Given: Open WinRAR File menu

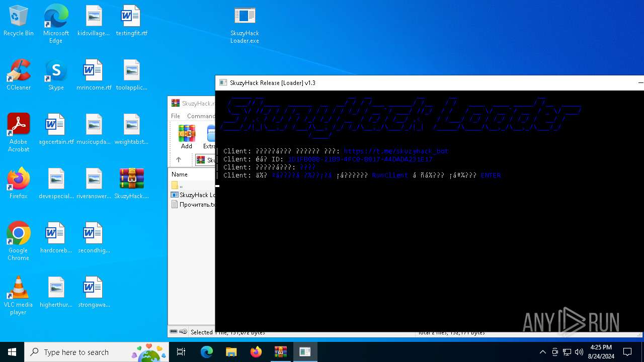Looking at the screenshot, I should [176, 116].
